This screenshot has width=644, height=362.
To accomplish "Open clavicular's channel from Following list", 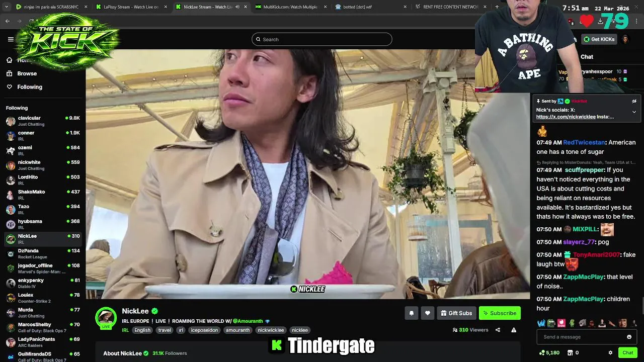I will pyautogui.click(x=43, y=121).
